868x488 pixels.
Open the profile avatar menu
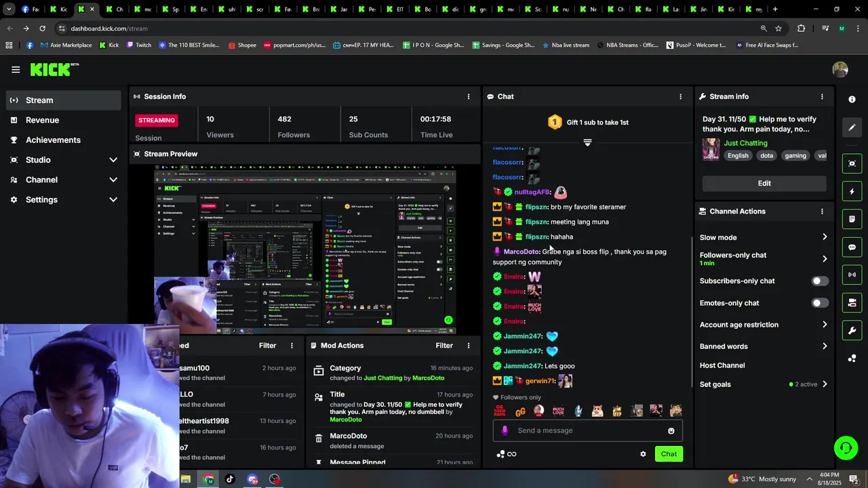(x=840, y=69)
